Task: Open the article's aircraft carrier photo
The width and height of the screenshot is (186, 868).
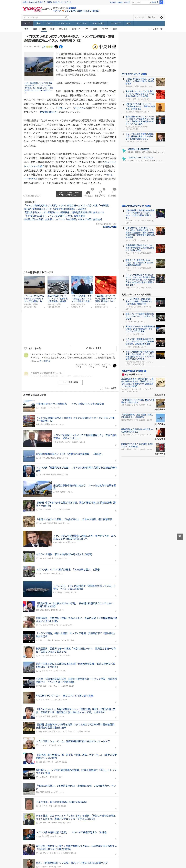Action: pos(39,66)
